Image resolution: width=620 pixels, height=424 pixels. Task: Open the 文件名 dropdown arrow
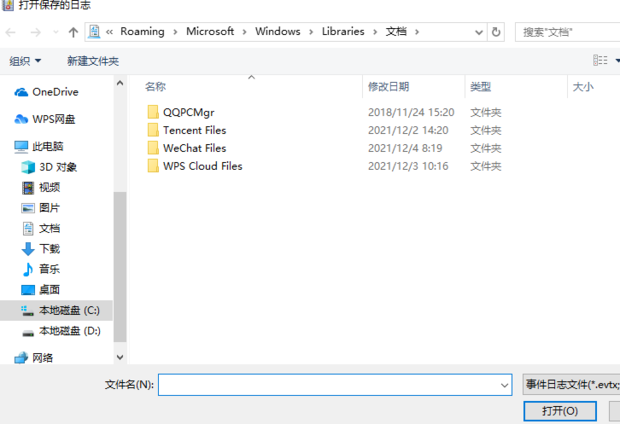tap(504, 385)
